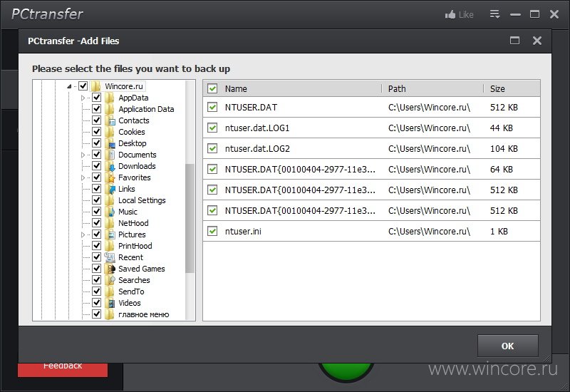Uncheck the NTUSER.DAT file checkbox
This screenshot has height=392, width=570.
212,107
